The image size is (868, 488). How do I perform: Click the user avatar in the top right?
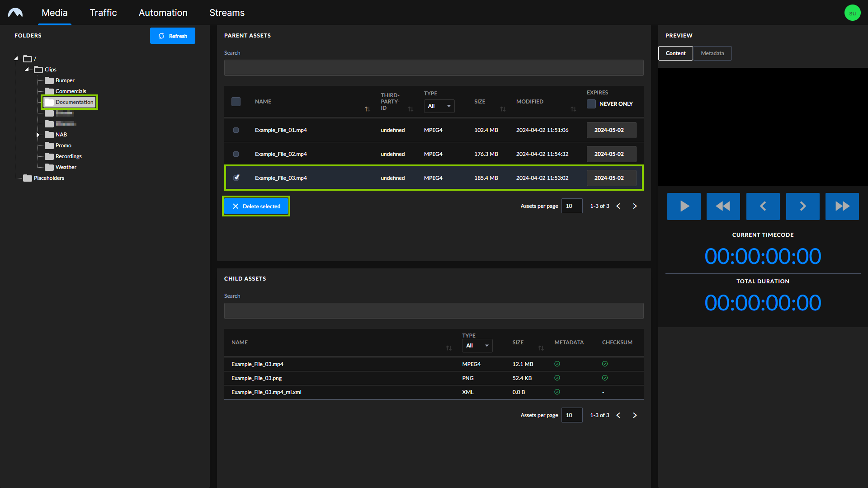pos(852,12)
